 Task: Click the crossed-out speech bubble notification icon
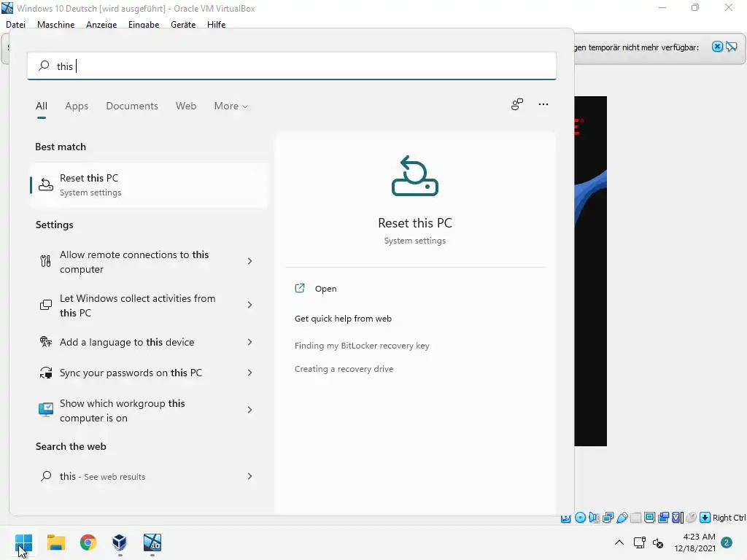pos(731,47)
